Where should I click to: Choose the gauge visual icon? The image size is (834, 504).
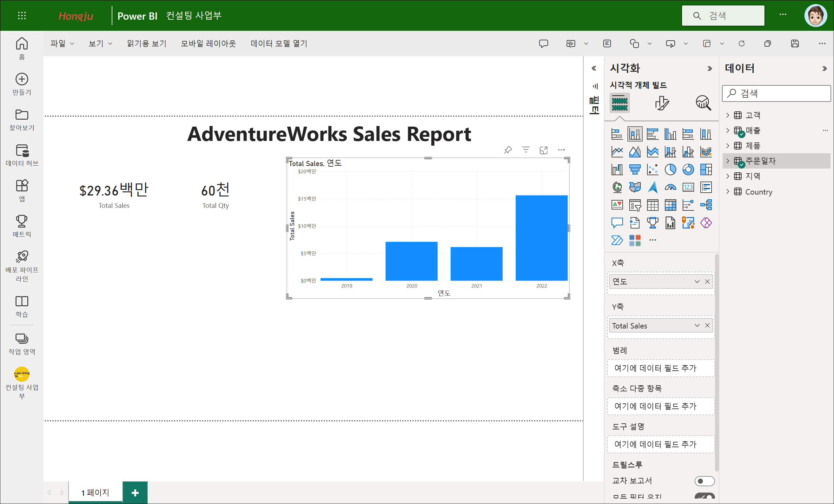[x=670, y=187]
